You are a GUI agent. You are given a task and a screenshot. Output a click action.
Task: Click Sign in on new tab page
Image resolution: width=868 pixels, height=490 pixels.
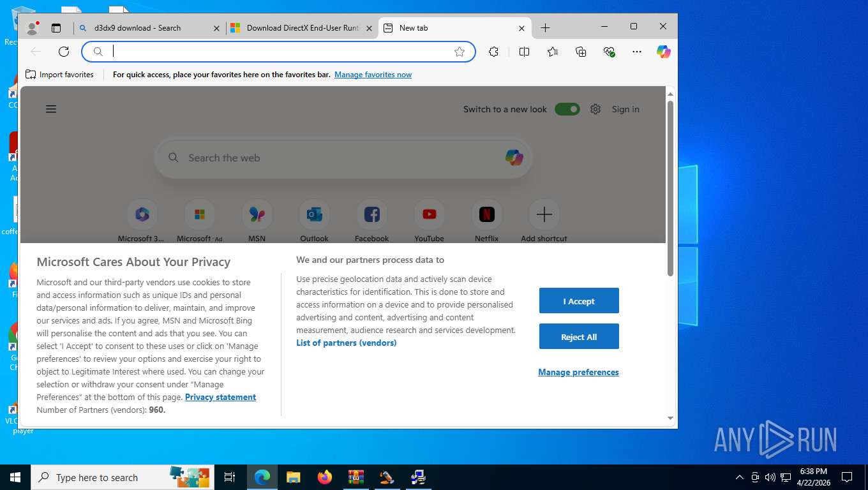coord(625,109)
